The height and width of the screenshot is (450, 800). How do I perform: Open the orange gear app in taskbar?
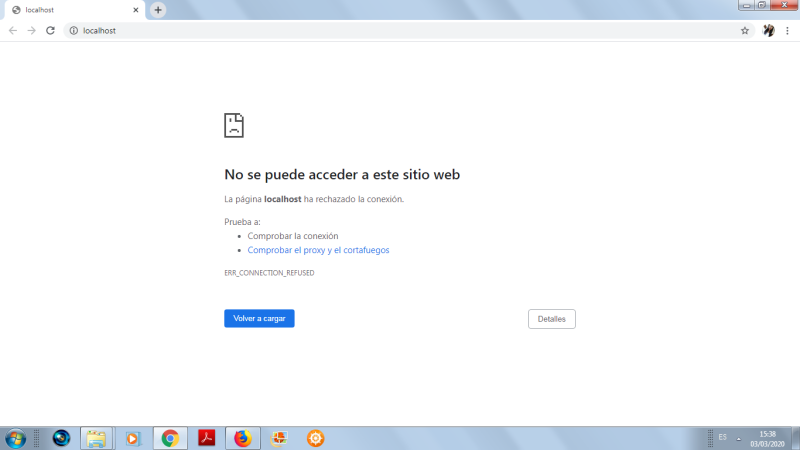point(315,438)
